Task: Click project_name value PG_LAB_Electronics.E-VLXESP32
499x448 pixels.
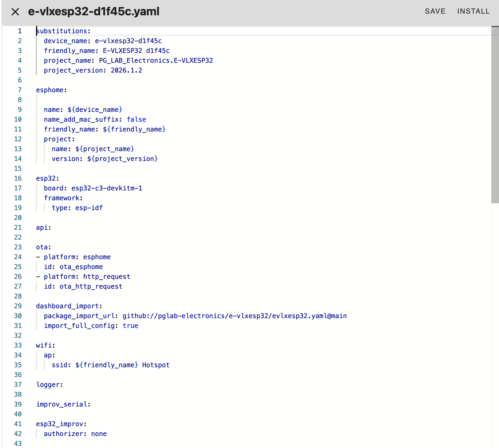Action: [x=156, y=61]
